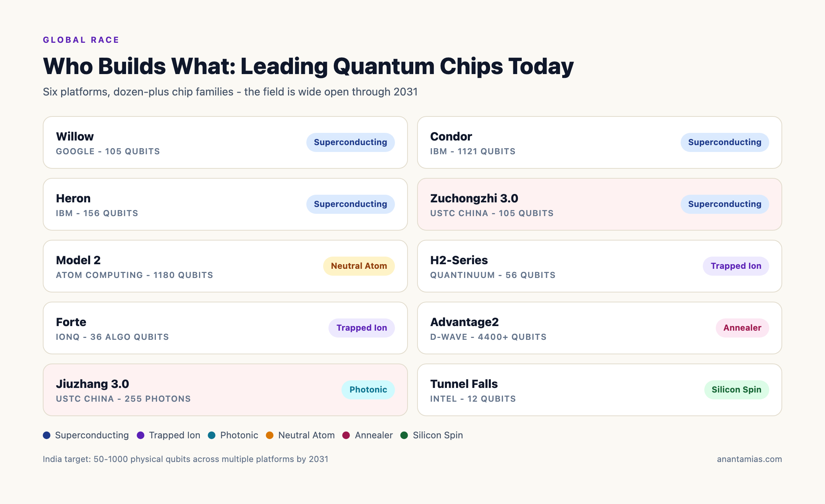Image resolution: width=825 pixels, height=504 pixels.
Task: Click the Who Builds What main heading
Action: coord(308,66)
